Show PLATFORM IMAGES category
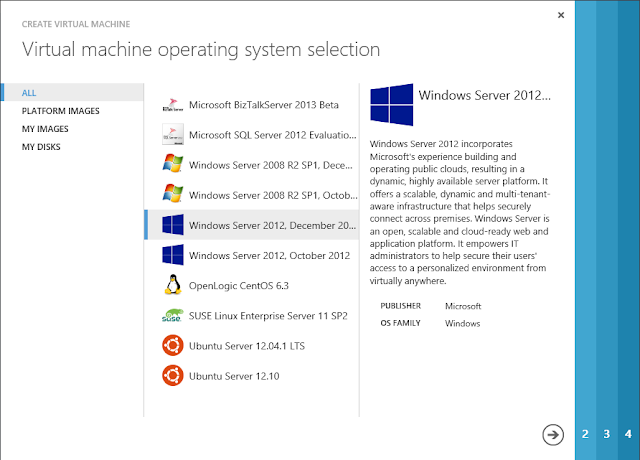 coord(60,111)
